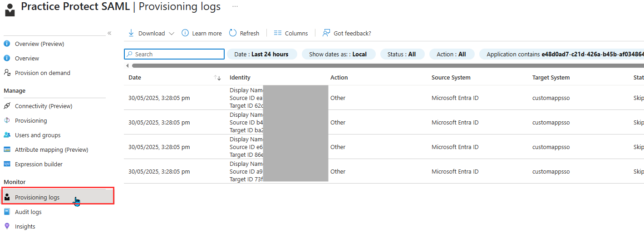Image resolution: width=644 pixels, height=234 pixels.
Task: Open Provision on demand
Action: (43, 73)
